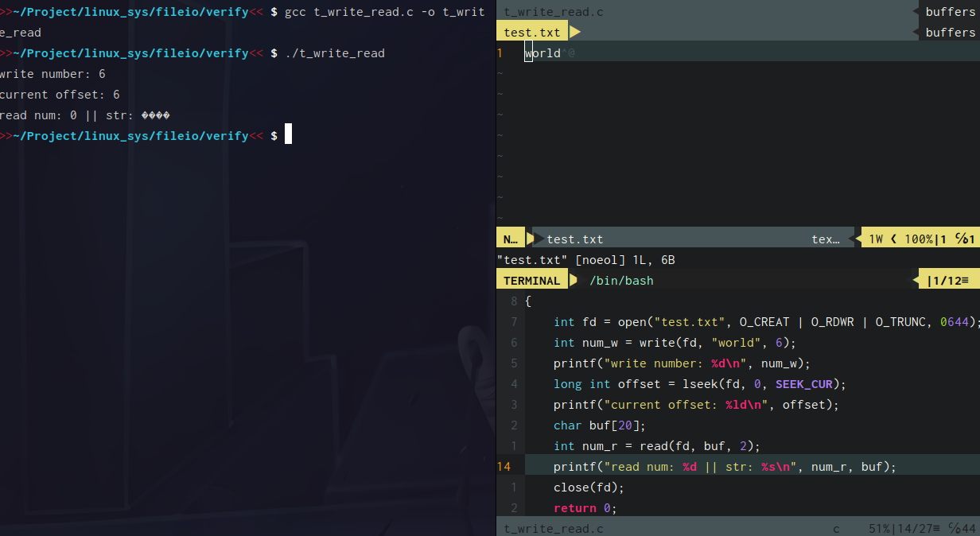The width and height of the screenshot is (980, 536).
Task: Click the highlighted line number 14
Action: tap(504, 466)
